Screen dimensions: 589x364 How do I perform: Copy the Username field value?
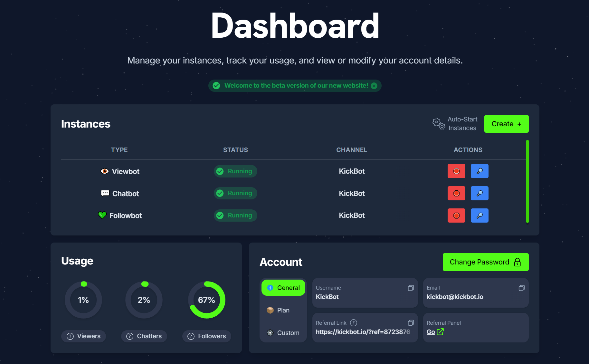[411, 288]
